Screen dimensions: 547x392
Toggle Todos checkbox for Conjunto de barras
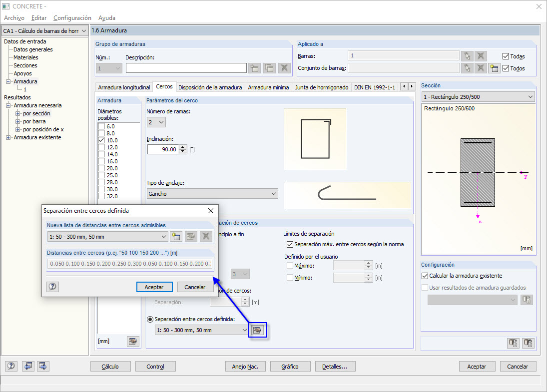click(506, 68)
